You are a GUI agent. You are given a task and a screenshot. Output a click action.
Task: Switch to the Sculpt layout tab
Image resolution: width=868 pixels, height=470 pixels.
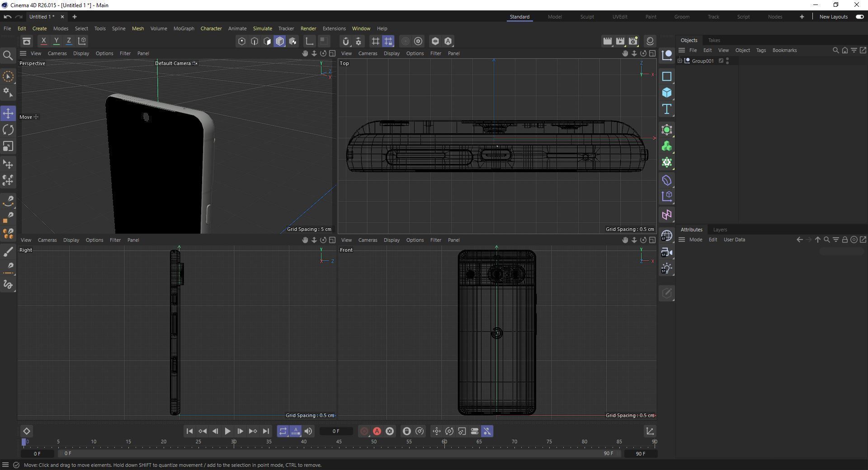pos(587,17)
